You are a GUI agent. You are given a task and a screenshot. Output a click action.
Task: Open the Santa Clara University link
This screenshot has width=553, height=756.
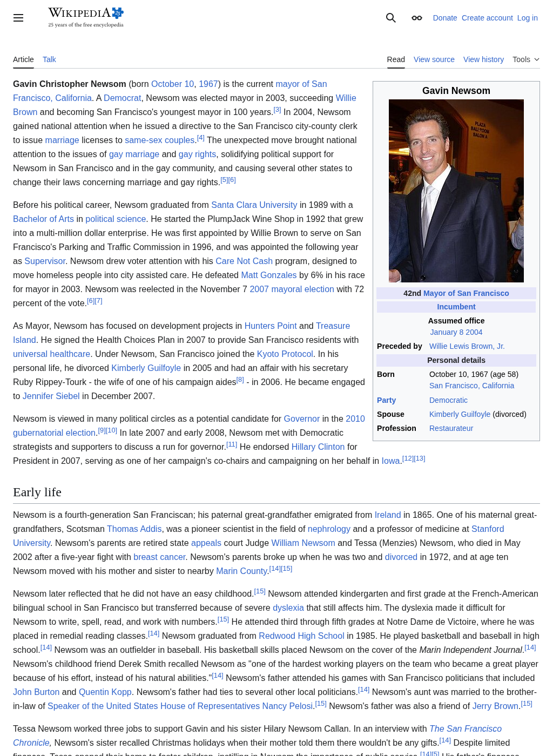254,205
